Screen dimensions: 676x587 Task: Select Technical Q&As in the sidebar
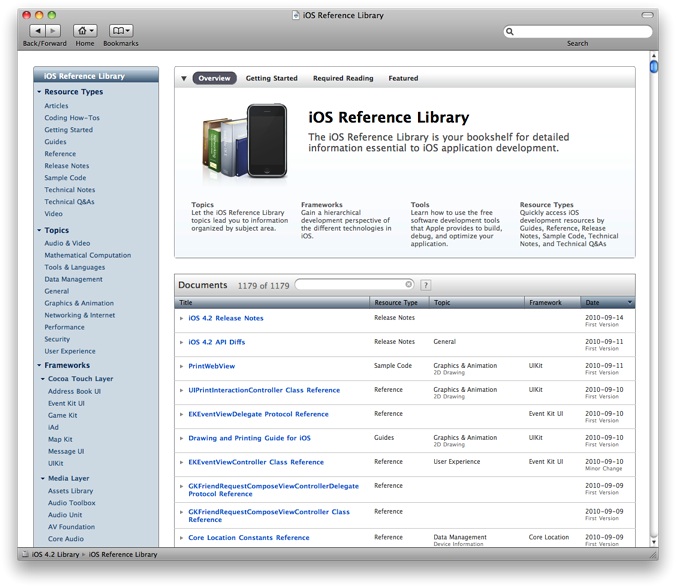pos(69,202)
